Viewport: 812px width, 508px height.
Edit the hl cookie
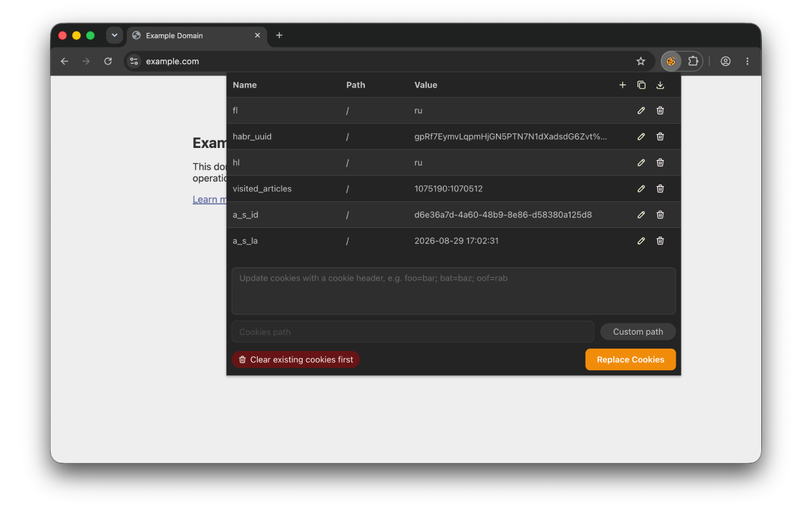click(x=641, y=163)
